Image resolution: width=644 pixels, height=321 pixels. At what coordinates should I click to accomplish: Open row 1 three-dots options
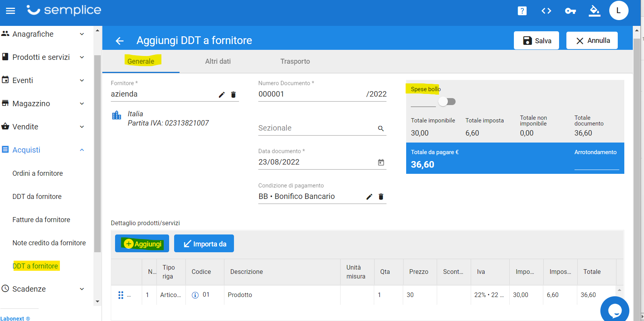(x=129, y=296)
